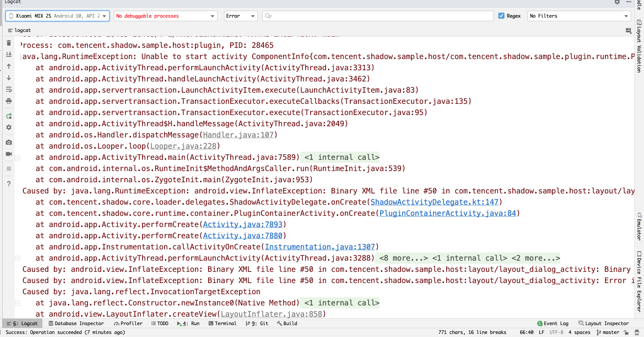
Task: Clear the logcat with the trash icon
Action: (x=9, y=43)
